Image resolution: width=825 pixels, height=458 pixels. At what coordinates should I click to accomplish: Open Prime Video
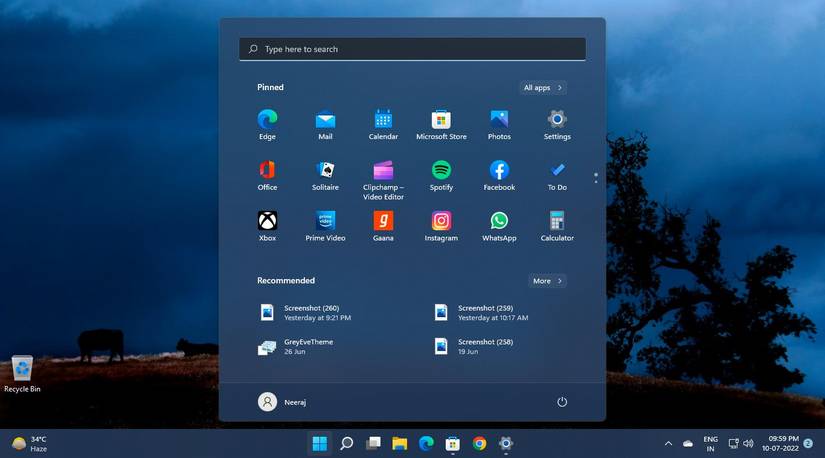(x=325, y=226)
